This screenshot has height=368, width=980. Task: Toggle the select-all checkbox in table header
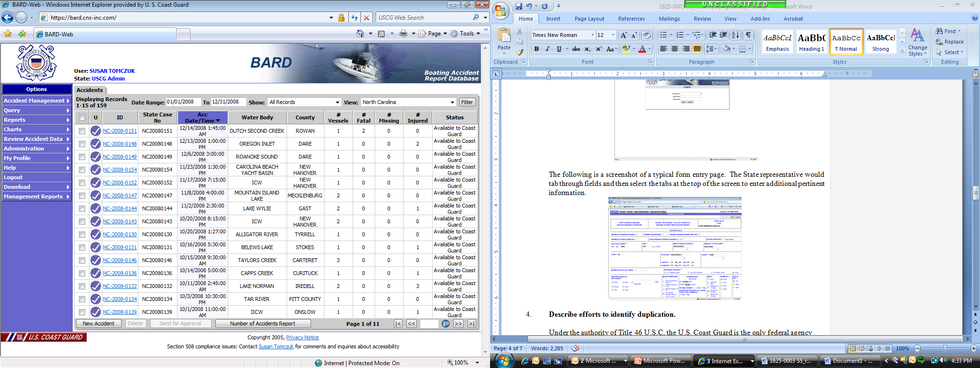tap(82, 117)
